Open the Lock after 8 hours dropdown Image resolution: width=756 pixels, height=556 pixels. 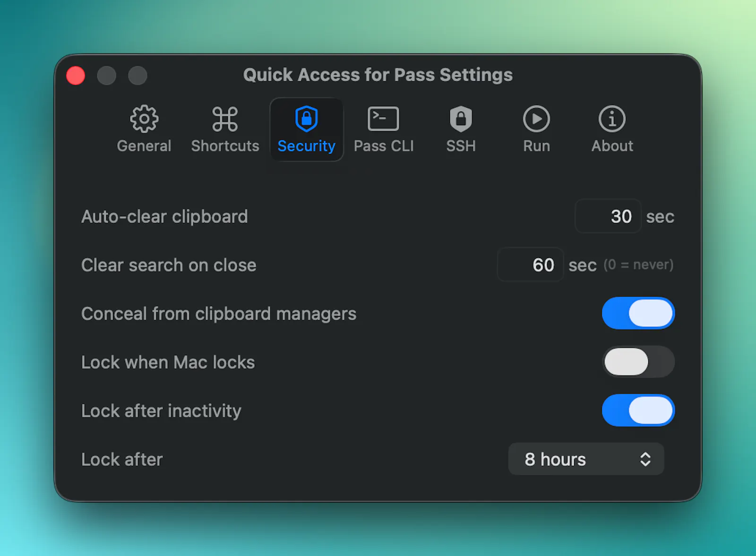tap(586, 459)
